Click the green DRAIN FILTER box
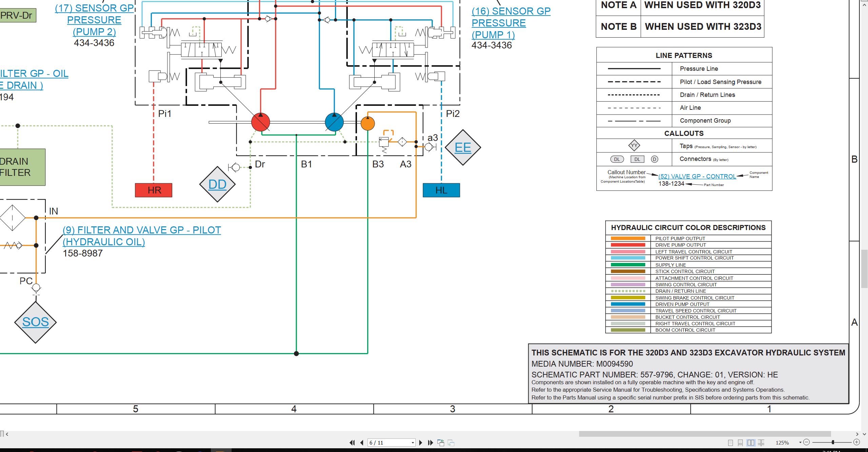The width and height of the screenshot is (868, 452). coord(22,167)
